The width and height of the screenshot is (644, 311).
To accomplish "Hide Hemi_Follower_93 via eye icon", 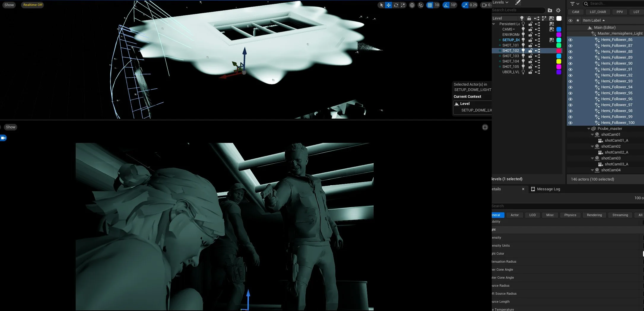I will (570, 81).
